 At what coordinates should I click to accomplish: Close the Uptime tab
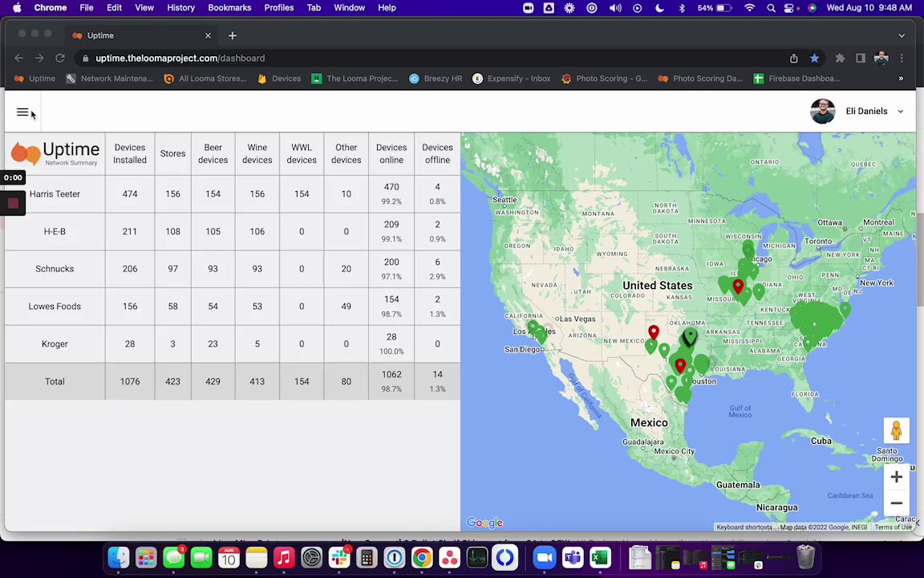(208, 35)
